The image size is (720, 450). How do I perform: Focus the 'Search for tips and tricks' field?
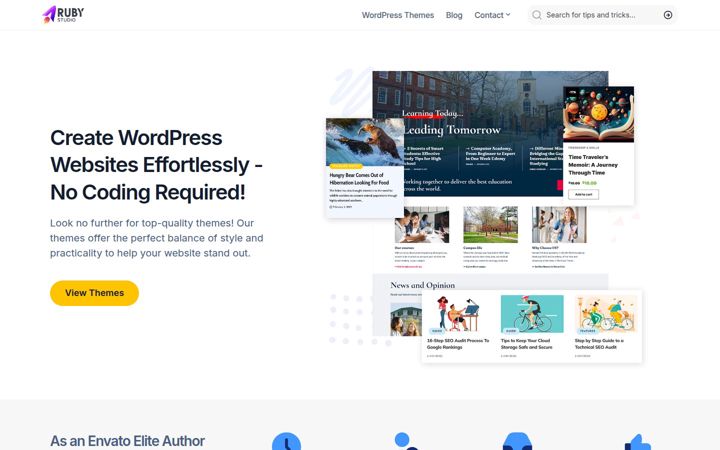[602, 15]
